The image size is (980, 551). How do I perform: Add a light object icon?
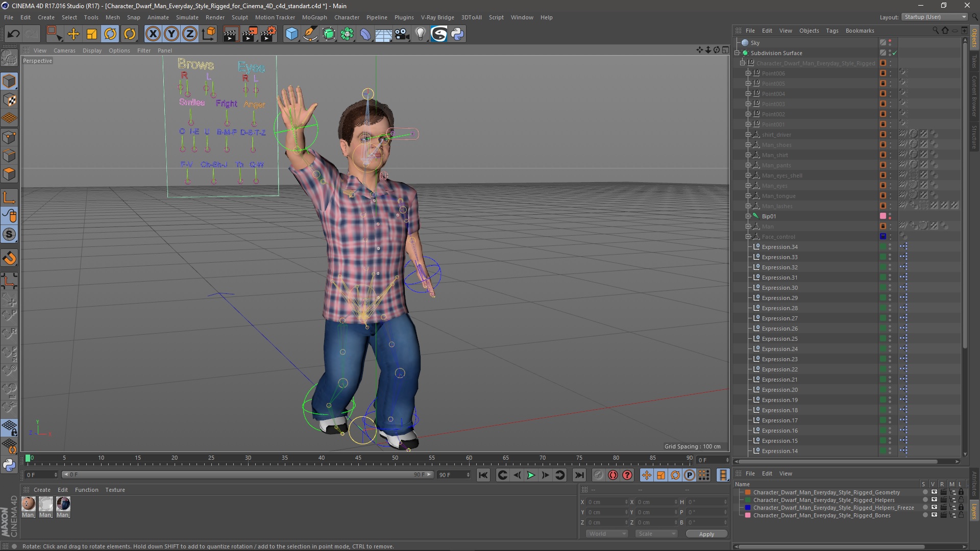tap(421, 34)
